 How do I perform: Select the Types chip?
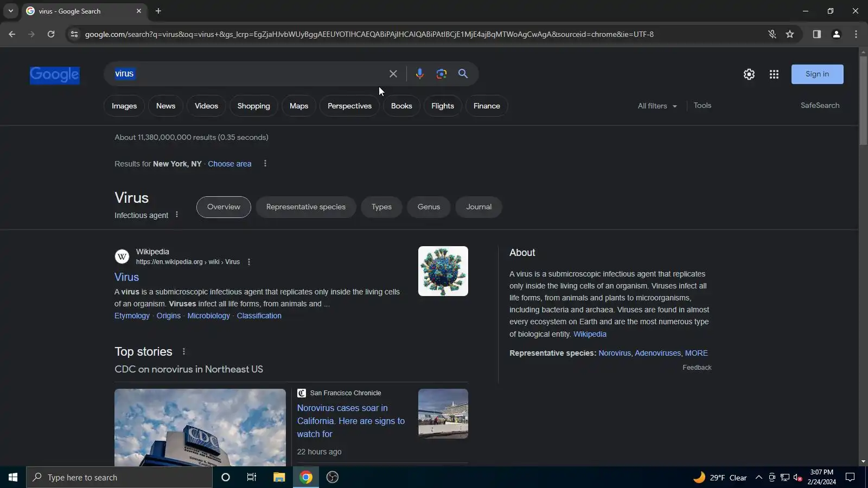click(381, 207)
